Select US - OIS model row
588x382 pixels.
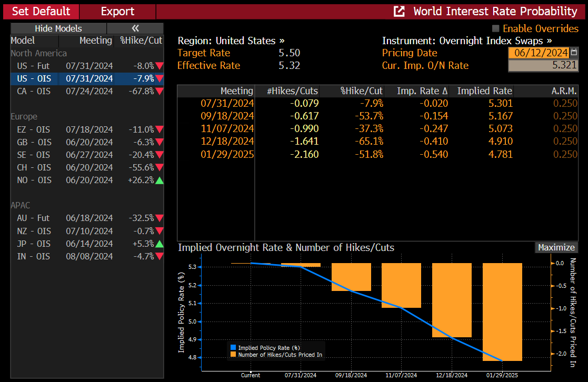tap(87, 79)
